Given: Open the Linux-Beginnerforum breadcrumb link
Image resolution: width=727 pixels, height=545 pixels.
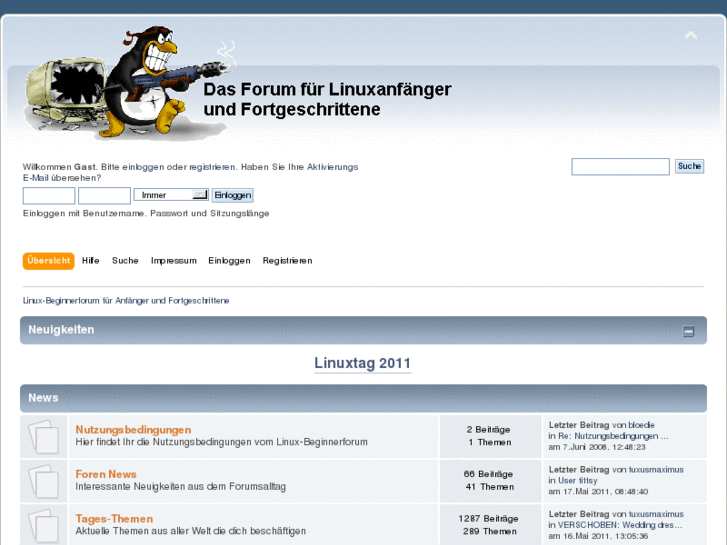Looking at the screenshot, I should (126, 301).
